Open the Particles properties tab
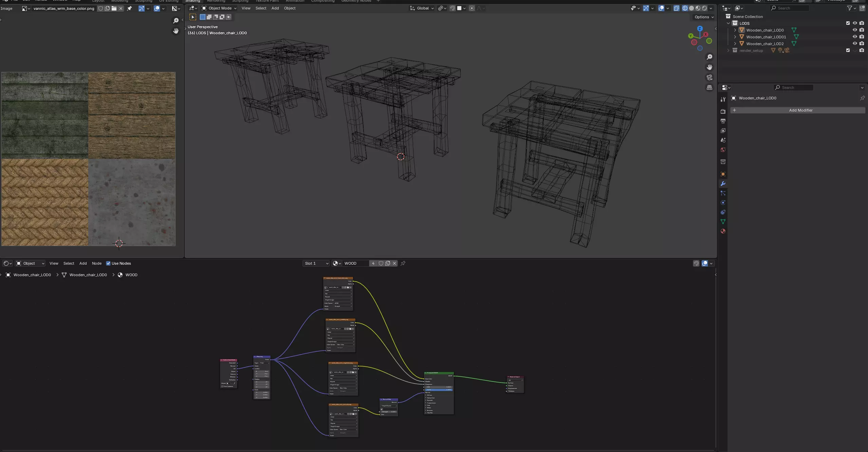This screenshot has width=868, height=452. click(723, 193)
